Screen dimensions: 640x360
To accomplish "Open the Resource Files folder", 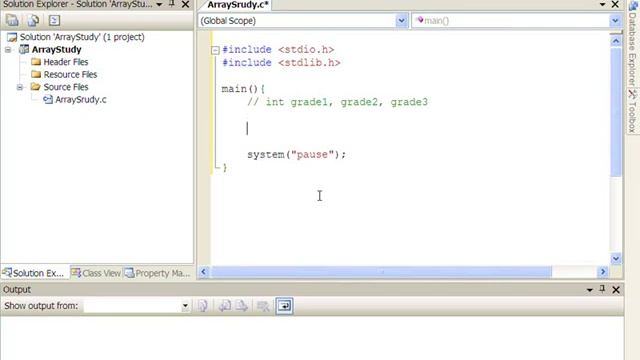I will 70,75.
